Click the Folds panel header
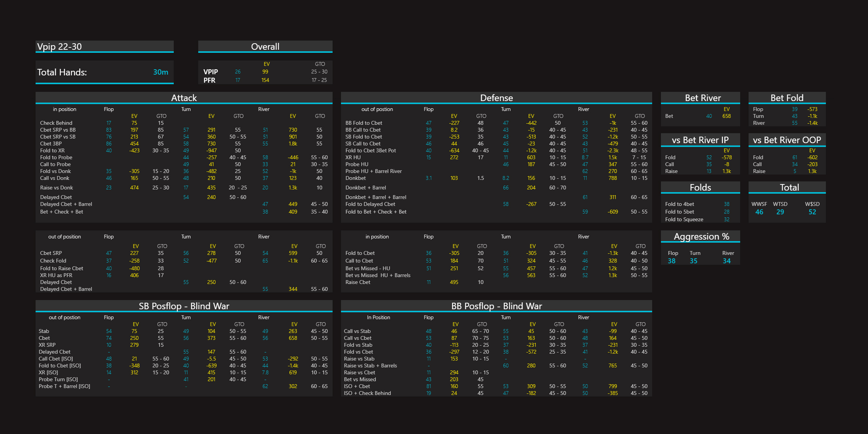 (x=700, y=188)
